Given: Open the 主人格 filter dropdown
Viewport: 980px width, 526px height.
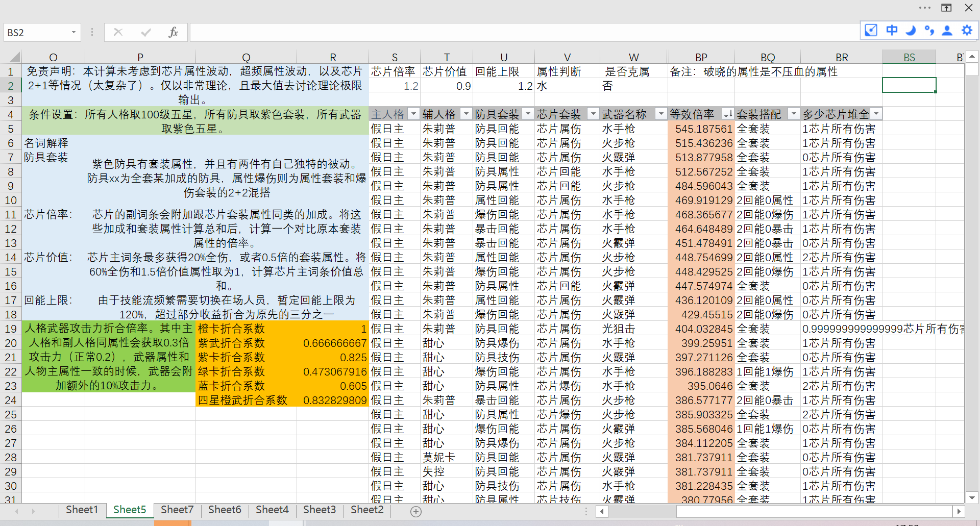Looking at the screenshot, I should coord(413,114).
